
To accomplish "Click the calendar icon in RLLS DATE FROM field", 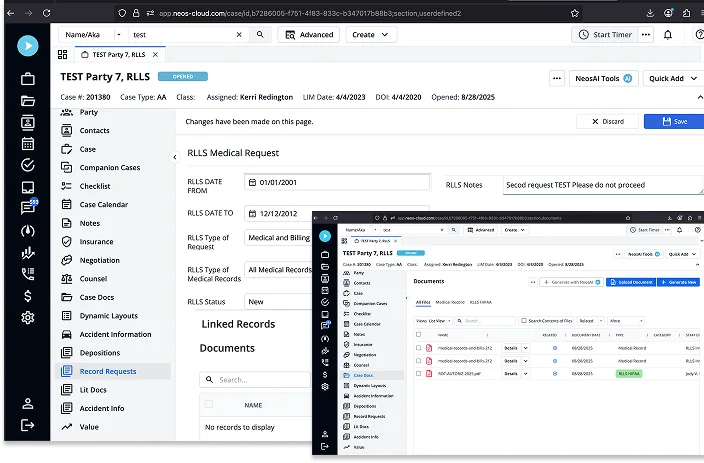I will pos(252,182).
